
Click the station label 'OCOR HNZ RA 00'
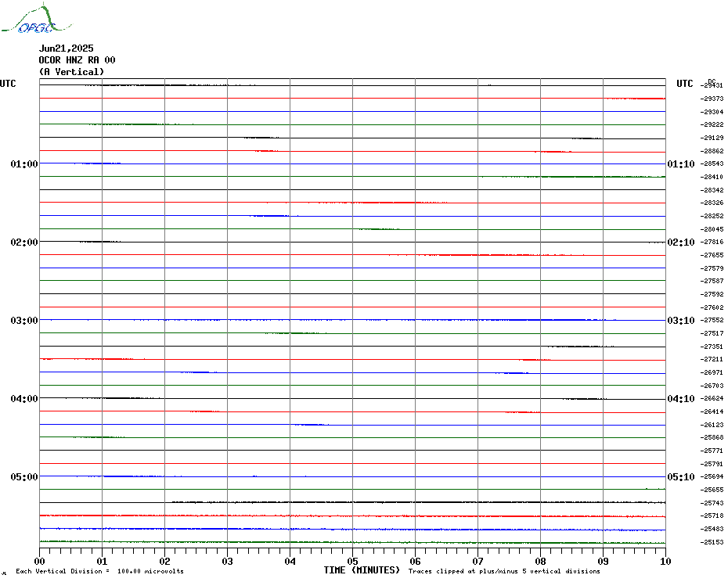[x=77, y=60]
